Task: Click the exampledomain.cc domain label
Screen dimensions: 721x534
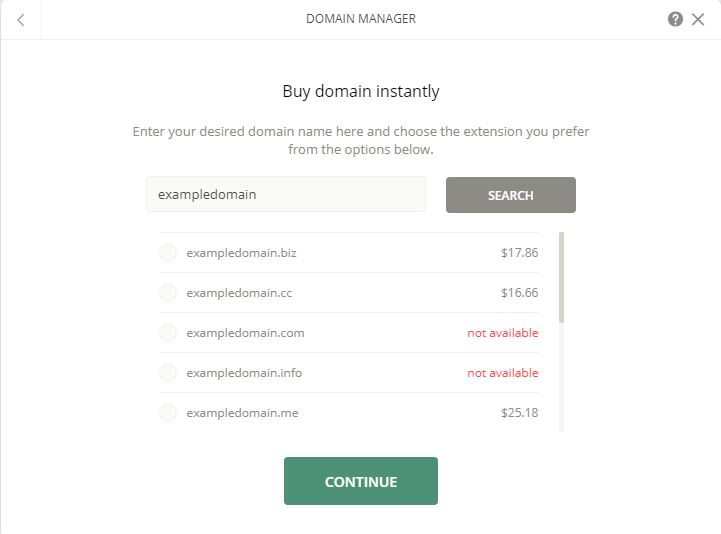Action: 239,293
